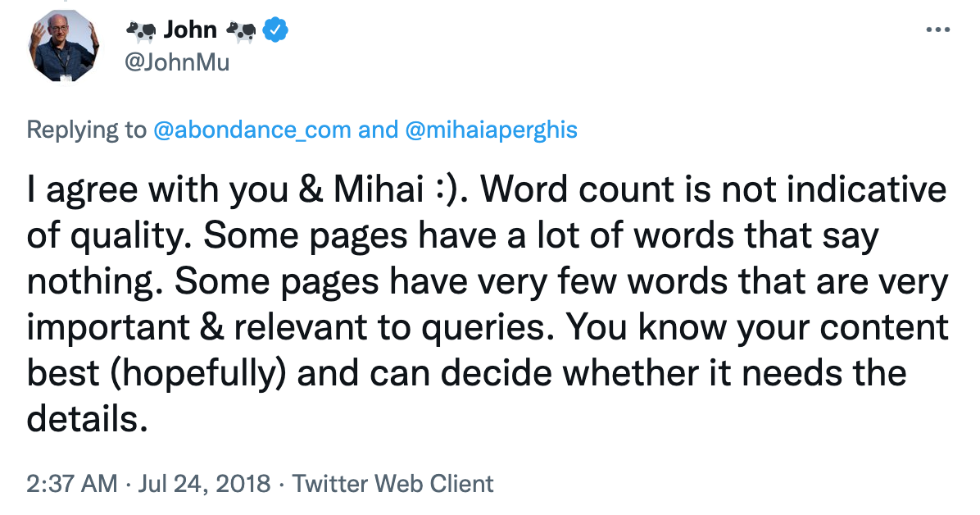Viewport: 980px width, 515px height.
Task: Open the @mihaiaperghis profile link
Action: (492, 130)
